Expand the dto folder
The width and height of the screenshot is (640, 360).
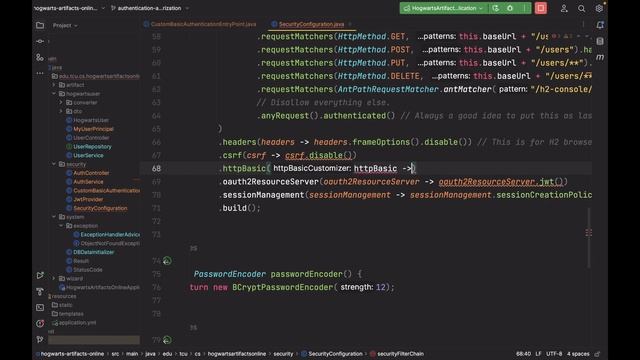(61, 111)
